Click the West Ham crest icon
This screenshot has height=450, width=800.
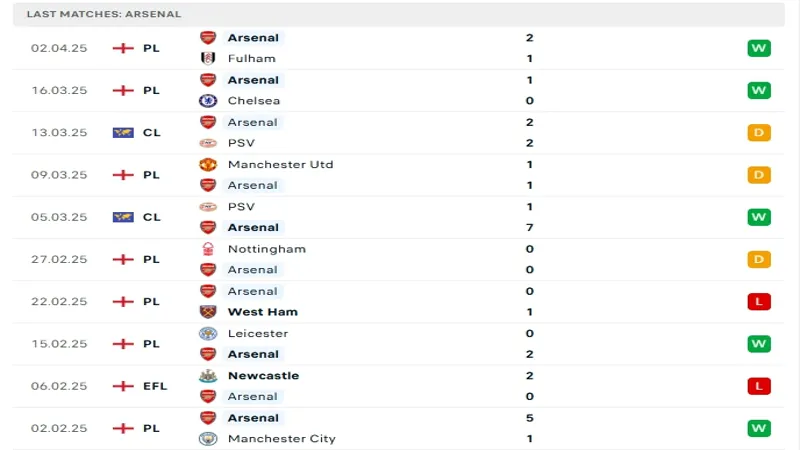click(208, 312)
